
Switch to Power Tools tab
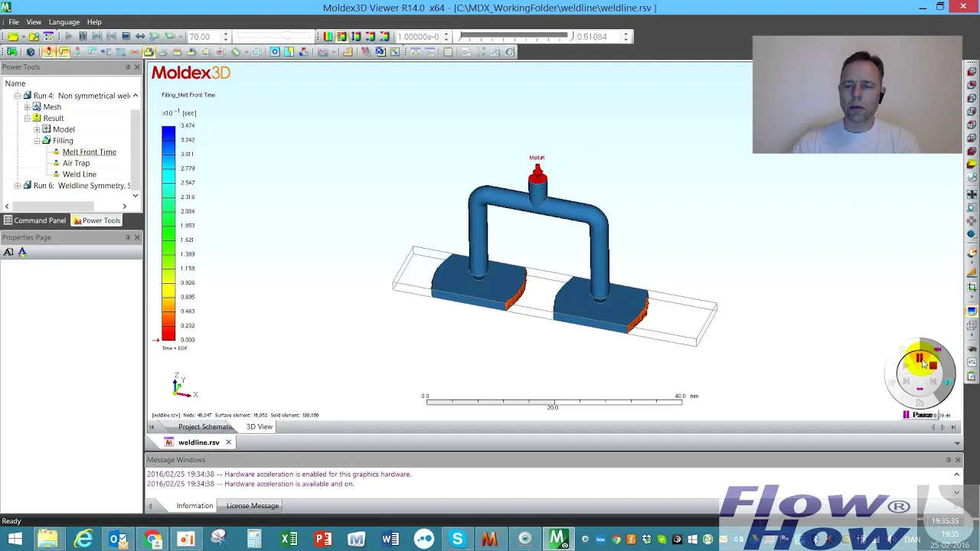[x=96, y=220]
